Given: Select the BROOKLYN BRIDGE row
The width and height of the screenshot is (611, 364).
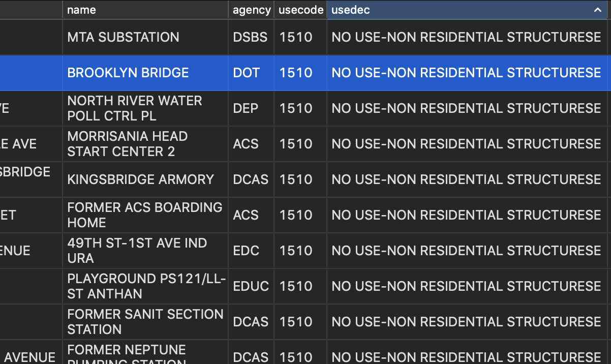Looking at the screenshot, I should [127, 73].
